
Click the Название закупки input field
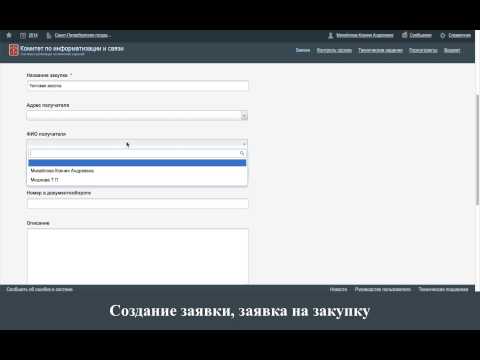point(138,86)
